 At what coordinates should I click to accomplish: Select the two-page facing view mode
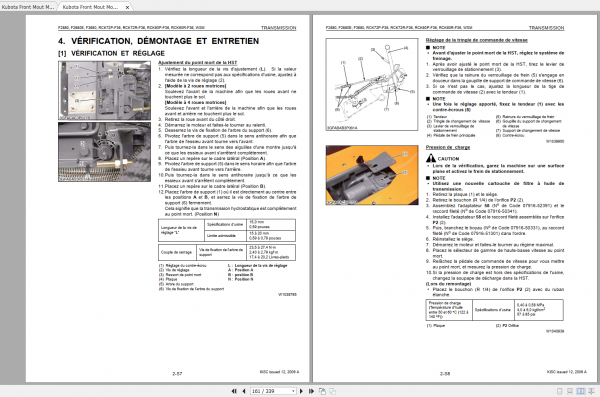coord(580,391)
